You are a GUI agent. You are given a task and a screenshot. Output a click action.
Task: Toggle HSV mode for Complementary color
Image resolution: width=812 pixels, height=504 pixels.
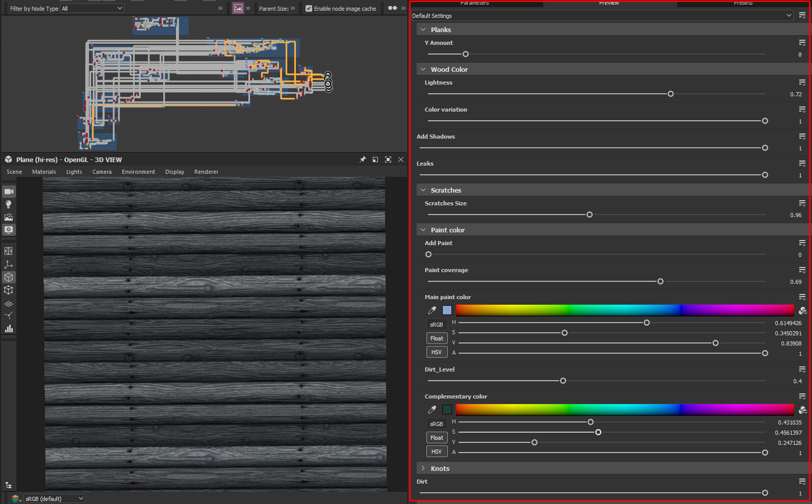click(x=436, y=452)
